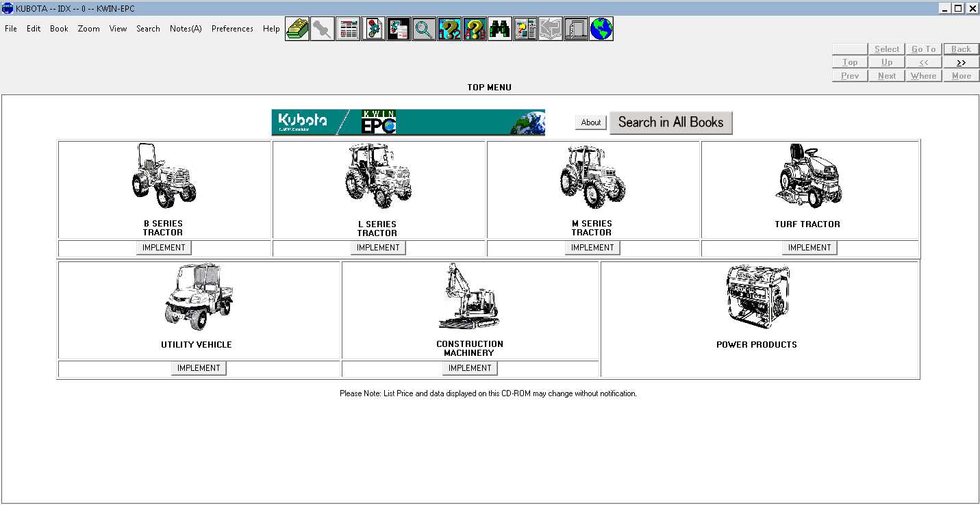The width and height of the screenshot is (980, 505).
Task: Click the B SERIES TRACTOR label
Action: coord(163,228)
